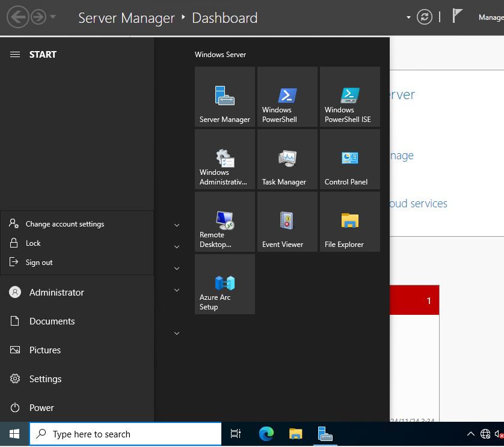This screenshot has width=504, height=447.
Task: Open Settings from the Start menu
Action: pyautogui.click(x=77, y=379)
